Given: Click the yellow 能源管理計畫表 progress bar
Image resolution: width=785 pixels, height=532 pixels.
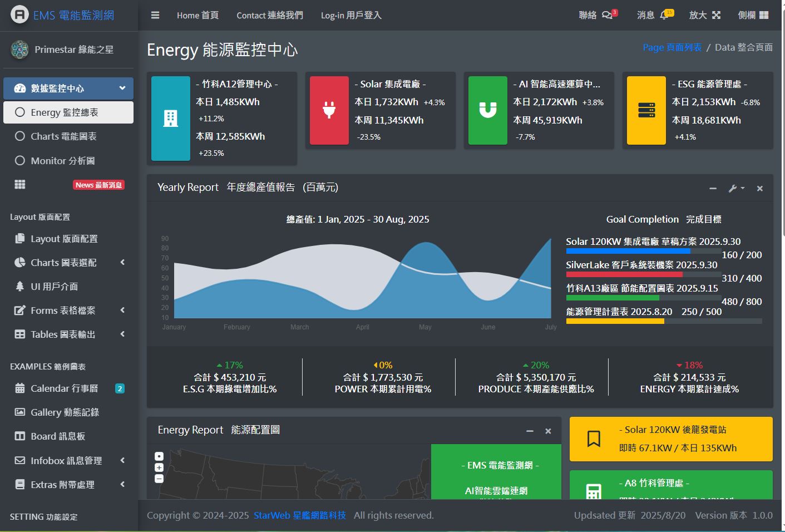Looking at the screenshot, I should (x=615, y=321).
